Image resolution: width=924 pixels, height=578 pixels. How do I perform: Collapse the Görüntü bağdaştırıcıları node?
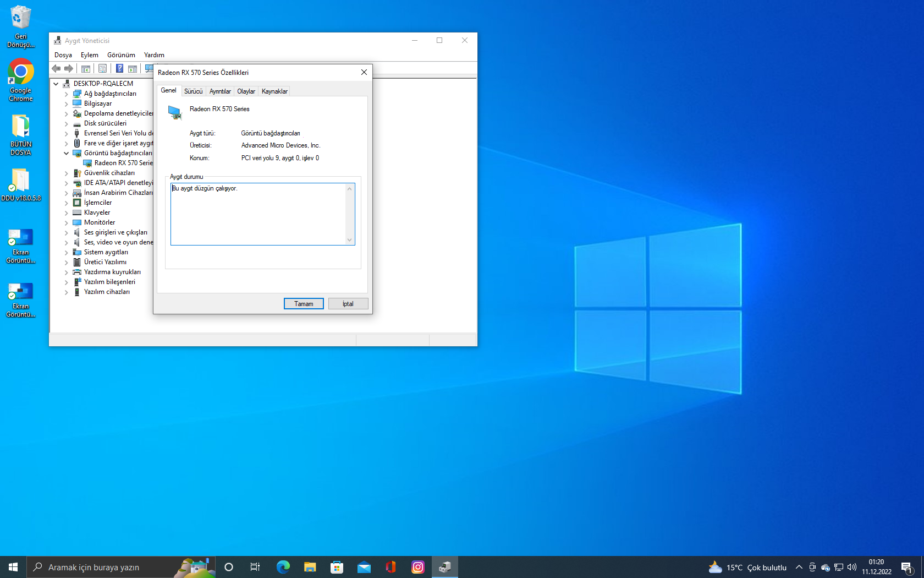tap(67, 154)
